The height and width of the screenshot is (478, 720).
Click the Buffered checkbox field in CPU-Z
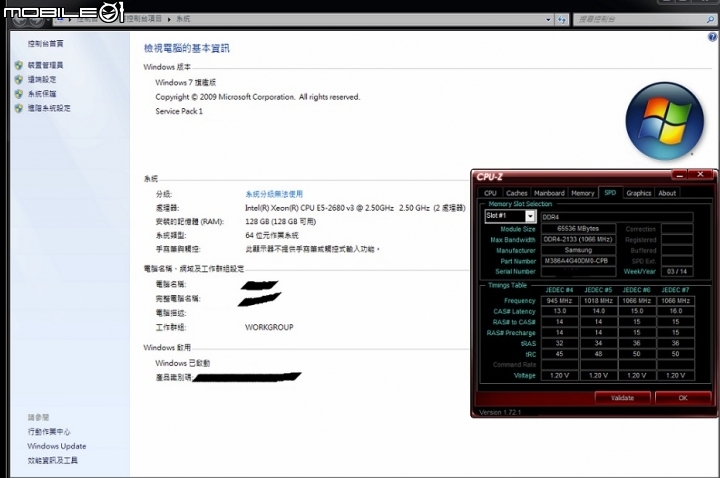pyautogui.click(x=677, y=251)
